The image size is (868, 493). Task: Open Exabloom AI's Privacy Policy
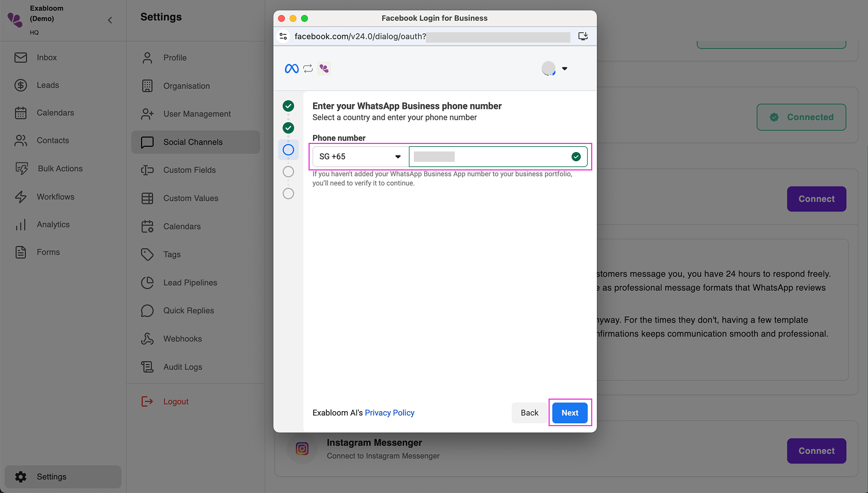pos(389,412)
